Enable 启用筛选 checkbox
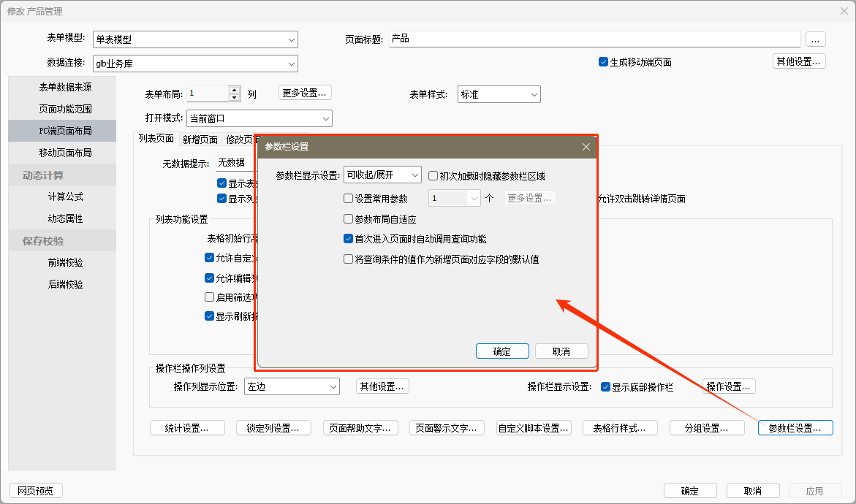The image size is (856, 504). 209,297
